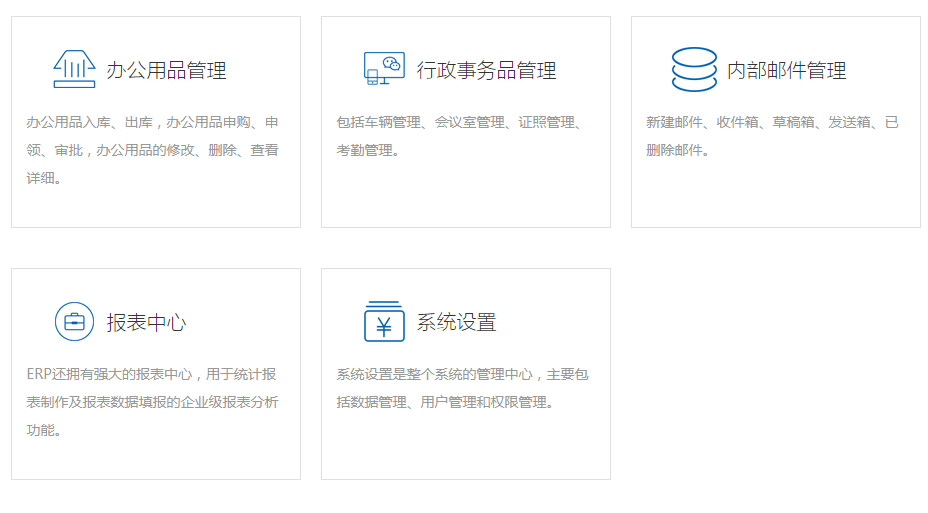928x513 pixels.
Task: Click the description listing 新建邮件、收件箱
Action: pyautogui.click(x=772, y=136)
